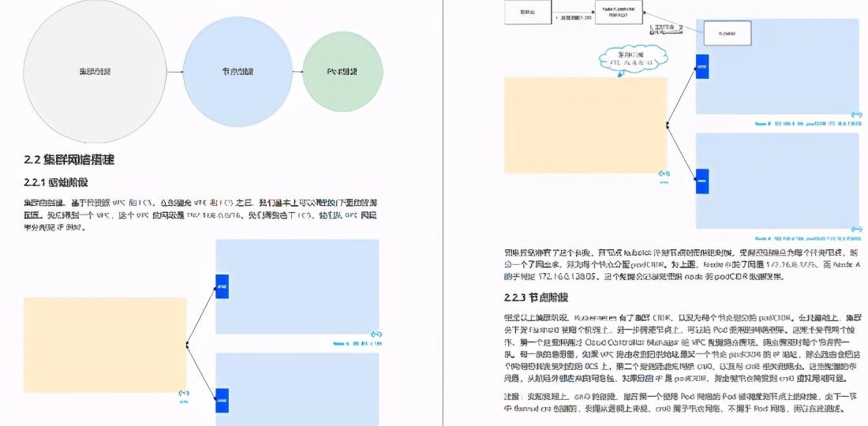Click the middle white box atop the right page

619,12
